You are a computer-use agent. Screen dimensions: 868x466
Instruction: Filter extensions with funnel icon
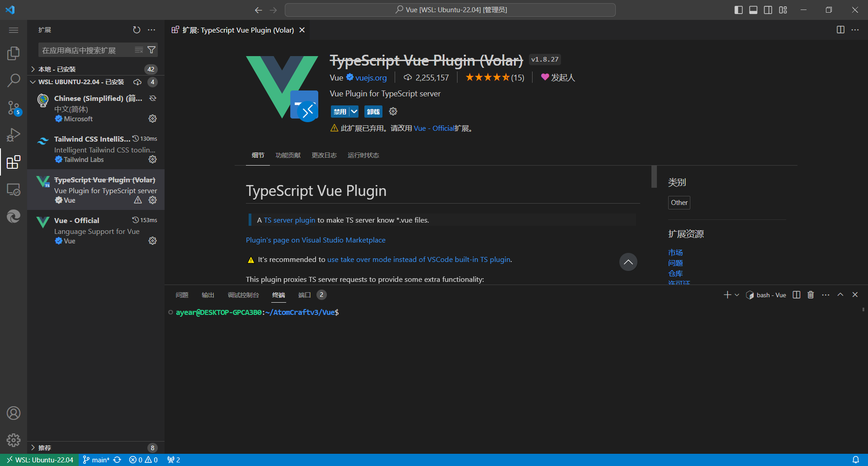pyautogui.click(x=152, y=50)
